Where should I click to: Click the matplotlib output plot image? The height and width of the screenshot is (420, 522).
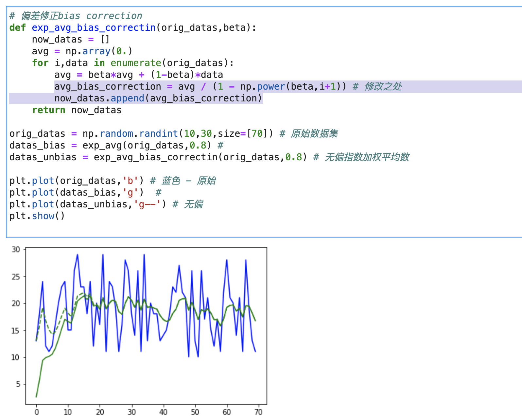[140, 330]
